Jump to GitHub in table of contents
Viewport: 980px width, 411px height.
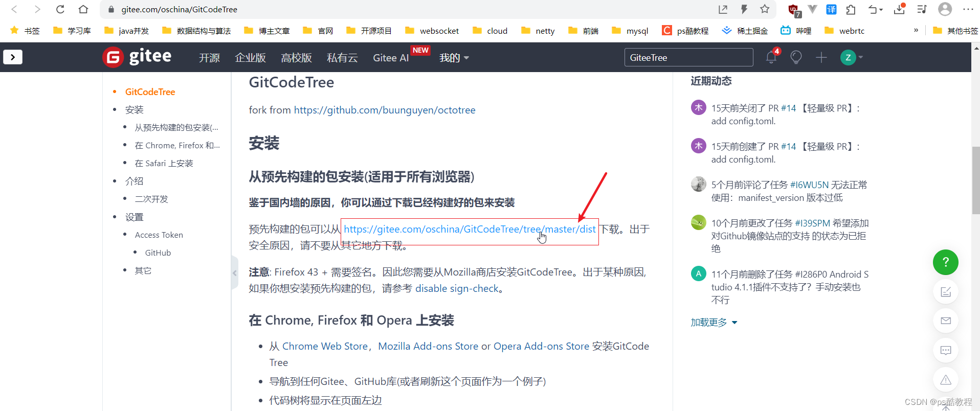click(158, 253)
